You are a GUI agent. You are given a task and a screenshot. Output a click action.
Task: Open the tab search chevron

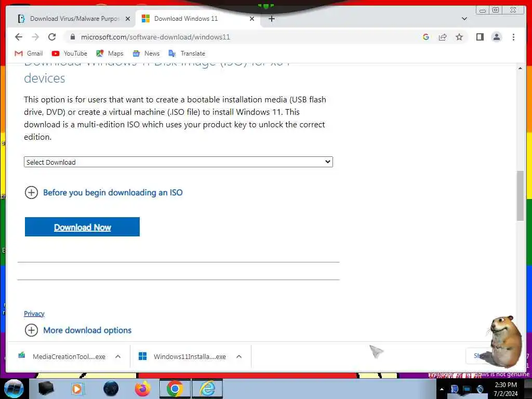464,19
